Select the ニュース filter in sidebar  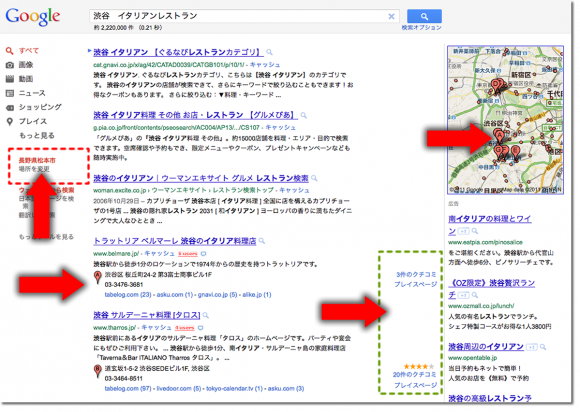(32, 93)
